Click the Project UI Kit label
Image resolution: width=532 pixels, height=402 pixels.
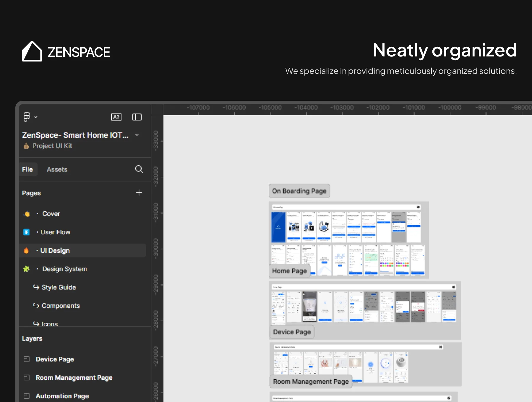pyautogui.click(x=52, y=146)
